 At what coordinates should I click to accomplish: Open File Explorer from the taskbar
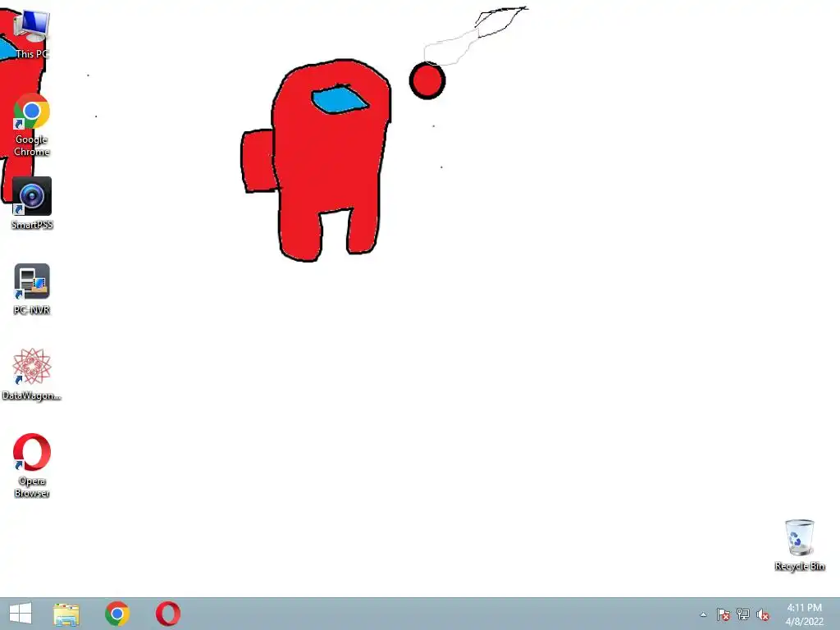[66, 614]
